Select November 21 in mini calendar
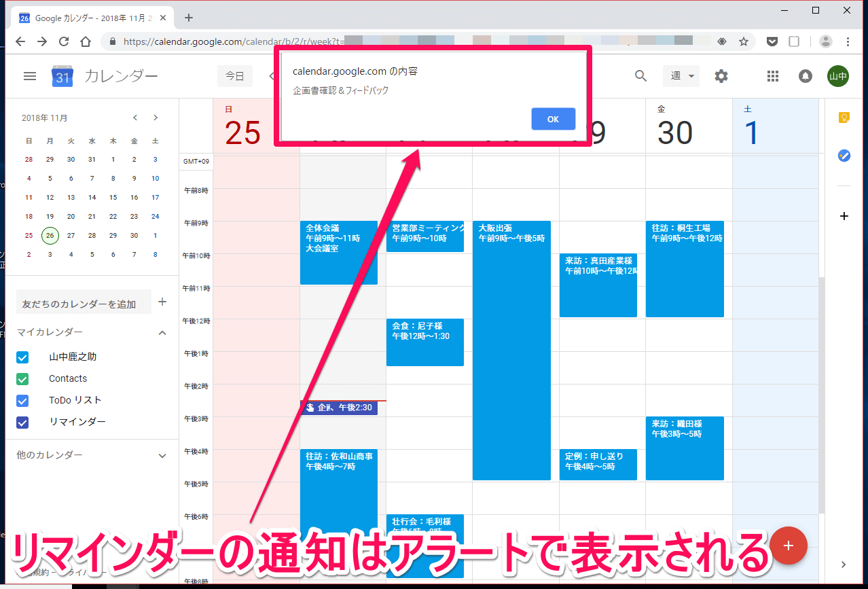868x589 pixels. click(x=92, y=216)
